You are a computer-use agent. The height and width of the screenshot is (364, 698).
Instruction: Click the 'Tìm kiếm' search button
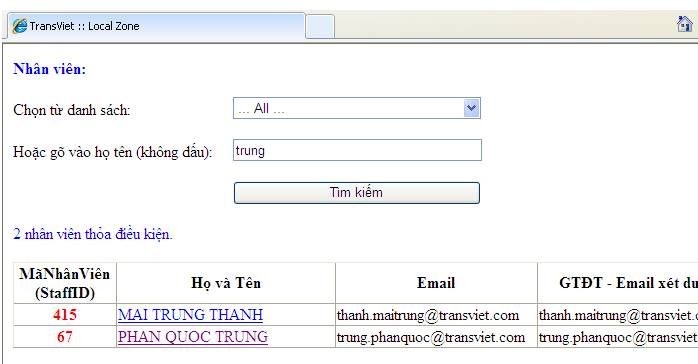357,193
